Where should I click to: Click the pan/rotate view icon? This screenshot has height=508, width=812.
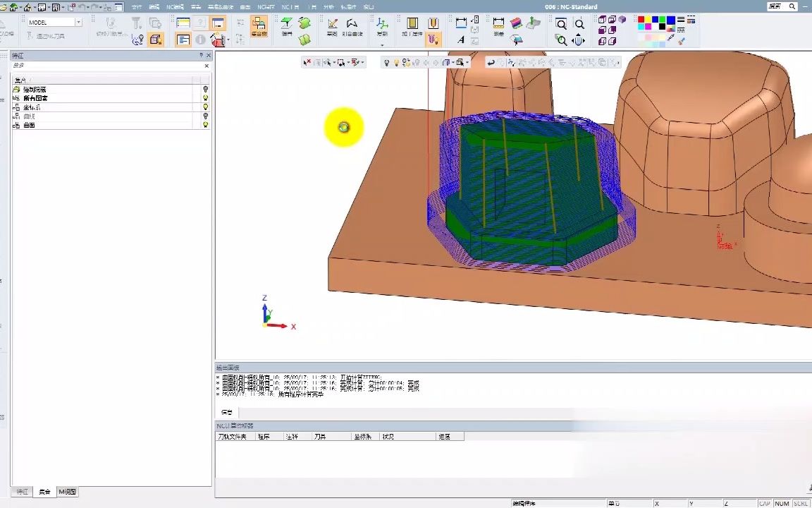click(x=579, y=40)
